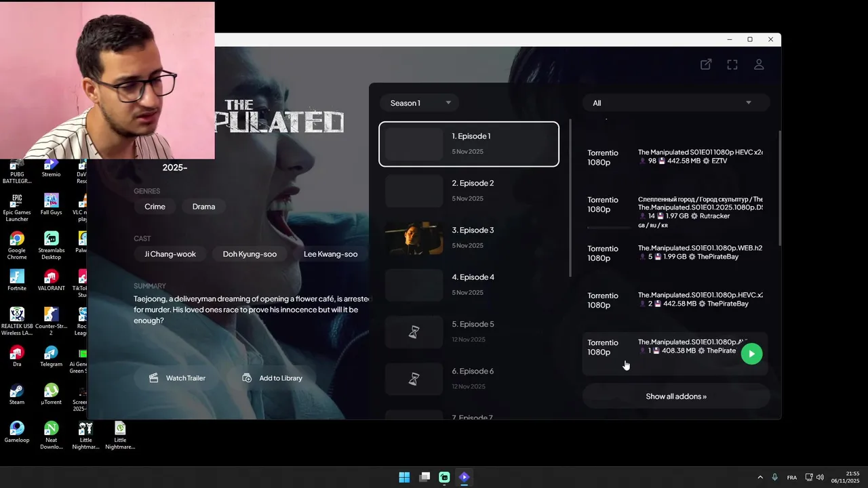Choose 4. Episode 4 entry

click(469, 285)
